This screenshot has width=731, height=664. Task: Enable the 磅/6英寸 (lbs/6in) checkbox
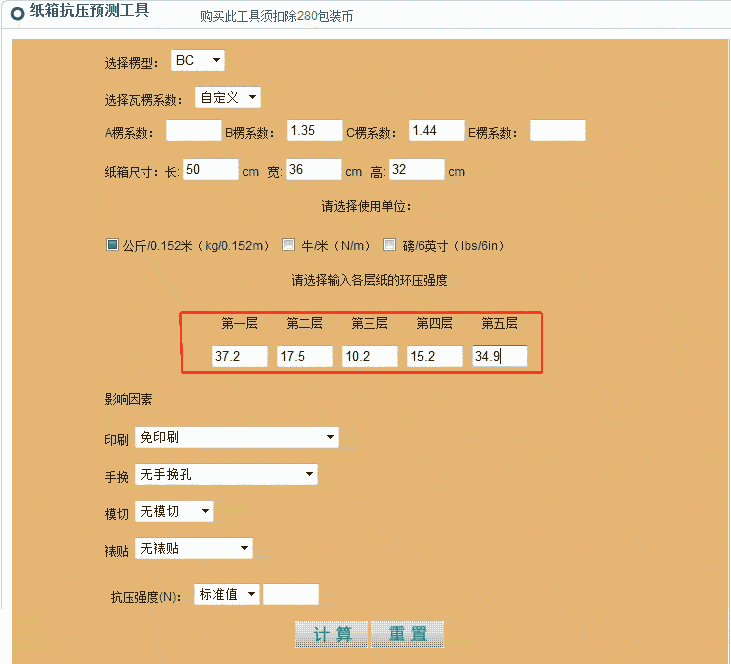pyautogui.click(x=390, y=244)
